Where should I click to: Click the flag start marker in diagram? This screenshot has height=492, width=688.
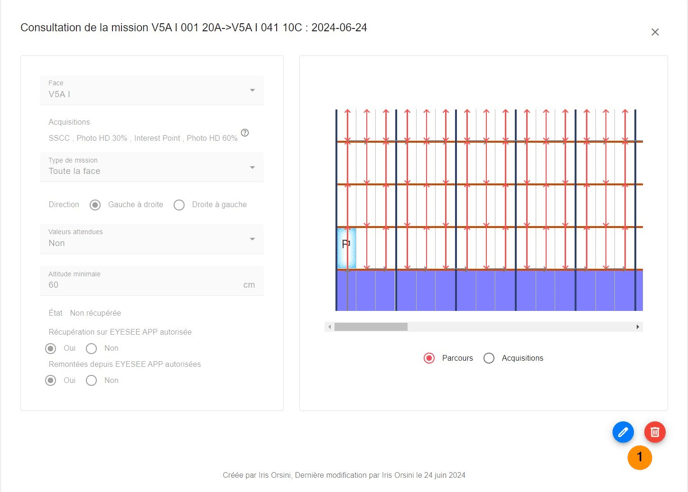click(346, 244)
